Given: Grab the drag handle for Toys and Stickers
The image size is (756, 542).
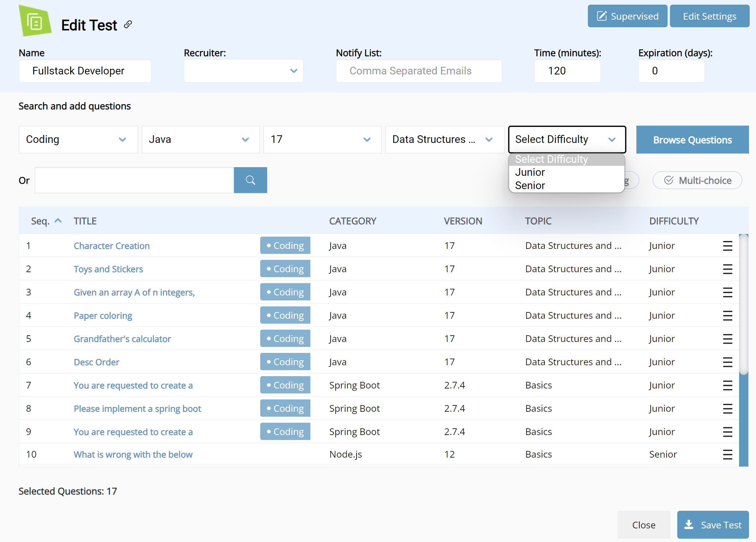Looking at the screenshot, I should [x=727, y=269].
